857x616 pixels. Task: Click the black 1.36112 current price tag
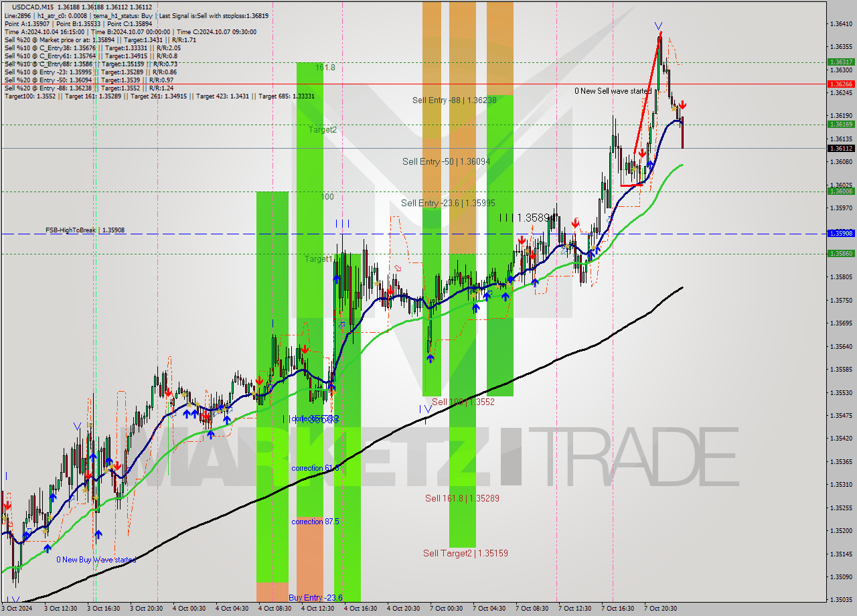pos(841,149)
